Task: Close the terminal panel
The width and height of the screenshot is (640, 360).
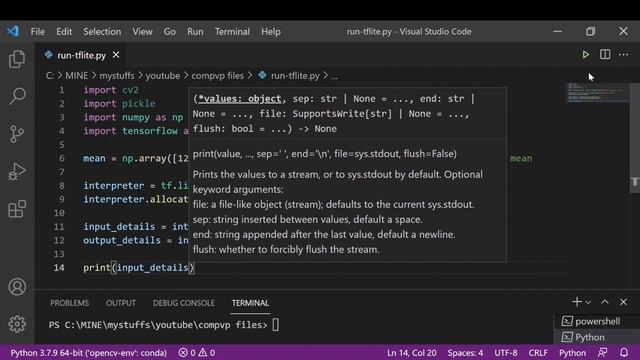Action: click(x=623, y=302)
